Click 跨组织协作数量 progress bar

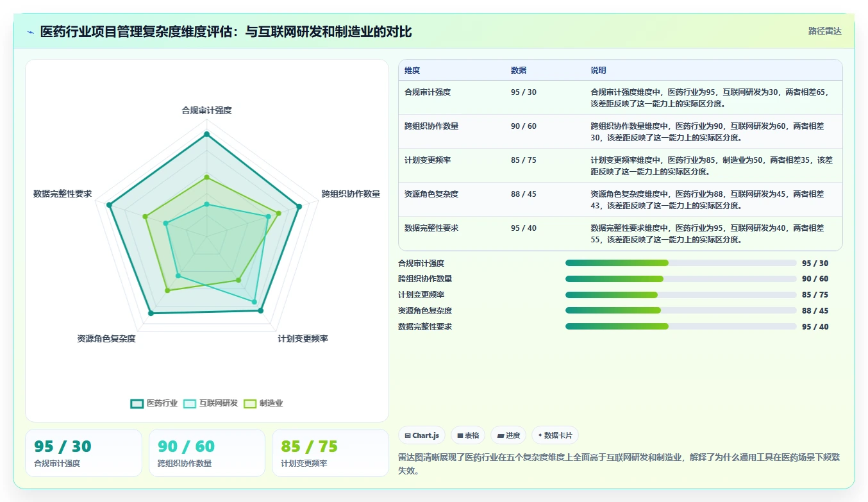point(681,279)
